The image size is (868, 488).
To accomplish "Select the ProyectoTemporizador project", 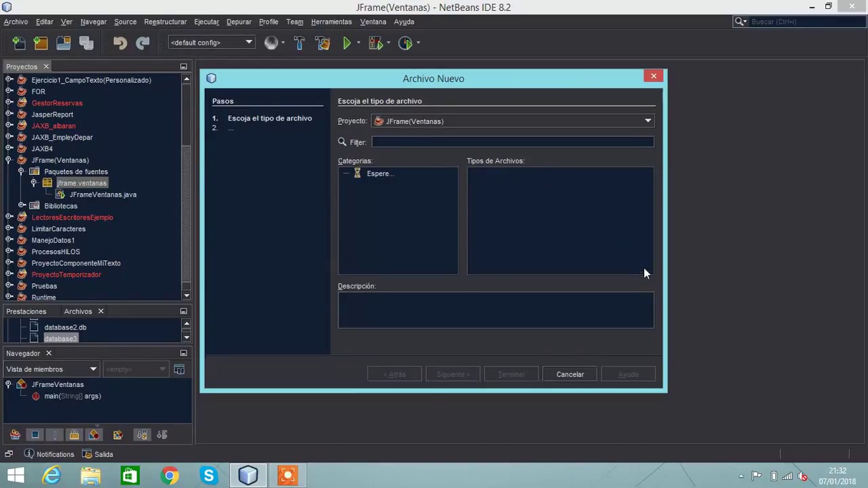I will tap(66, 274).
